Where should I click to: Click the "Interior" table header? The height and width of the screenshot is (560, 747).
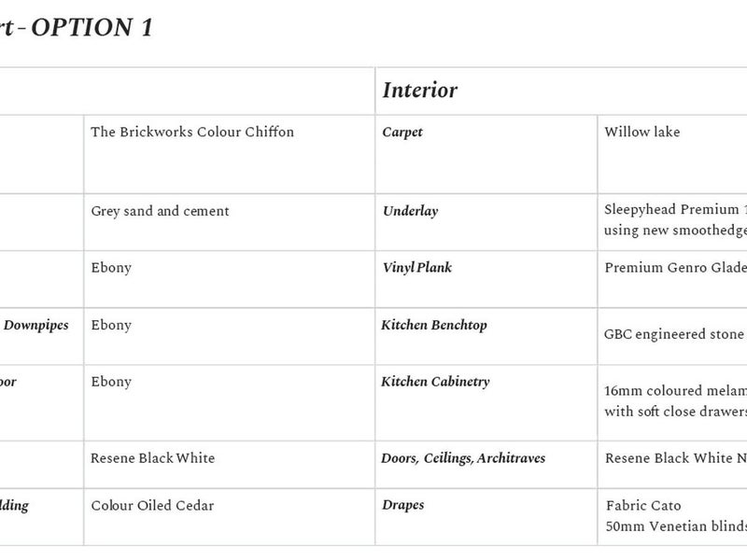pos(419,91)
